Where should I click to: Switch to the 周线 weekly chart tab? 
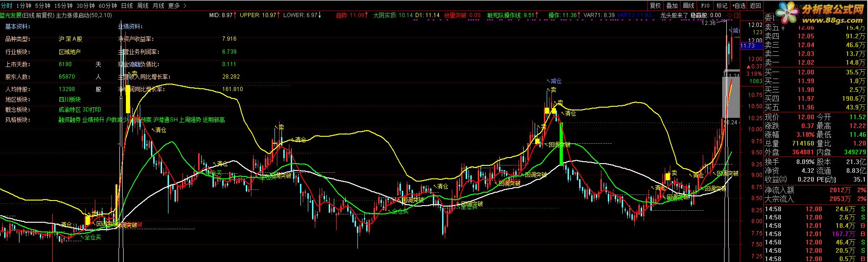(143, 6)
